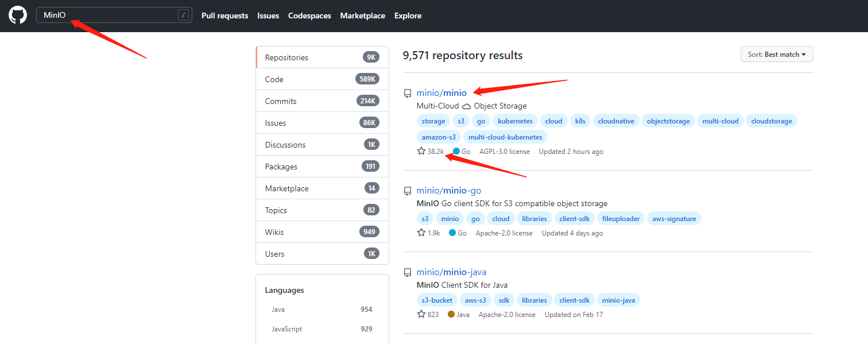The height and width of the screenshot is (344, 868).
Task: Filter by Java language
Action: [x=322, y=310]
